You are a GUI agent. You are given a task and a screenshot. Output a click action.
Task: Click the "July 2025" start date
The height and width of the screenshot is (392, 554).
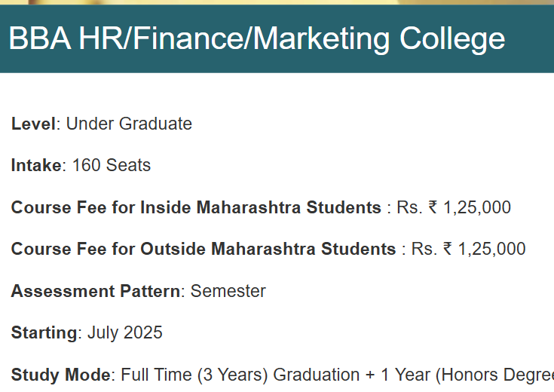tap(125, 332)
